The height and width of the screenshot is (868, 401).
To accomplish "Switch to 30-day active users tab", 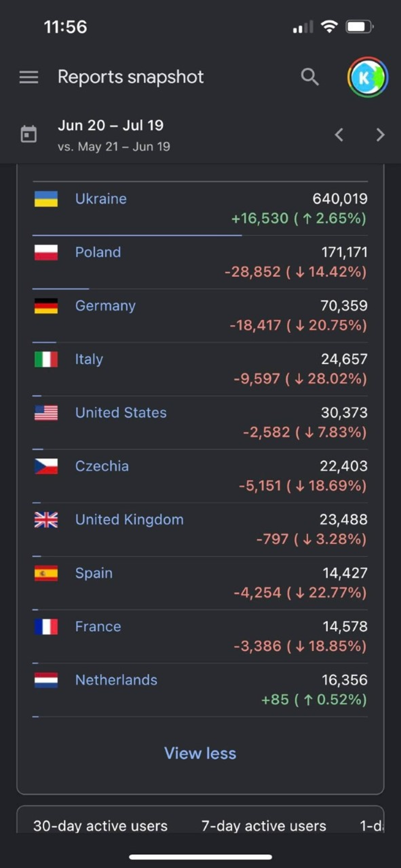I will coord(100,826).
